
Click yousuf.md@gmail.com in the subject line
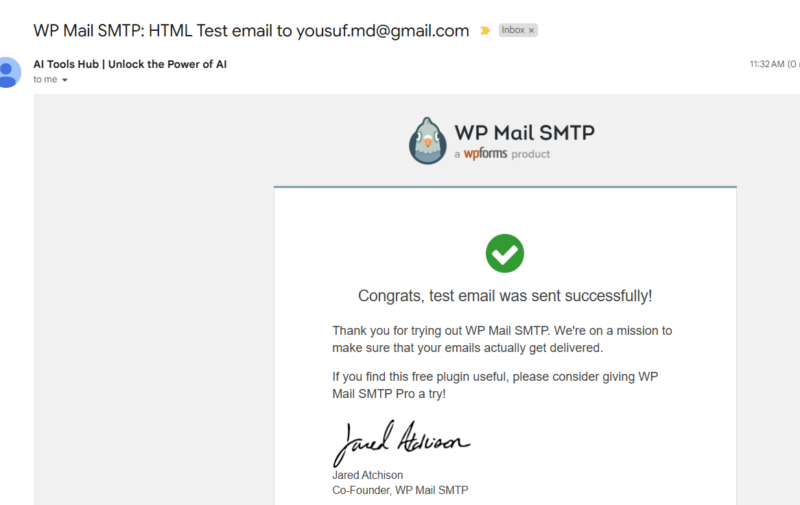point(382,31)
